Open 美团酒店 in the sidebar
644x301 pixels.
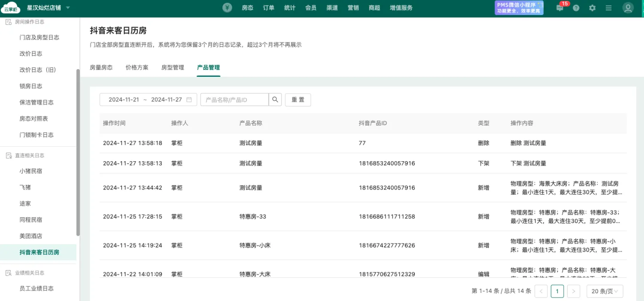(31, 236)
